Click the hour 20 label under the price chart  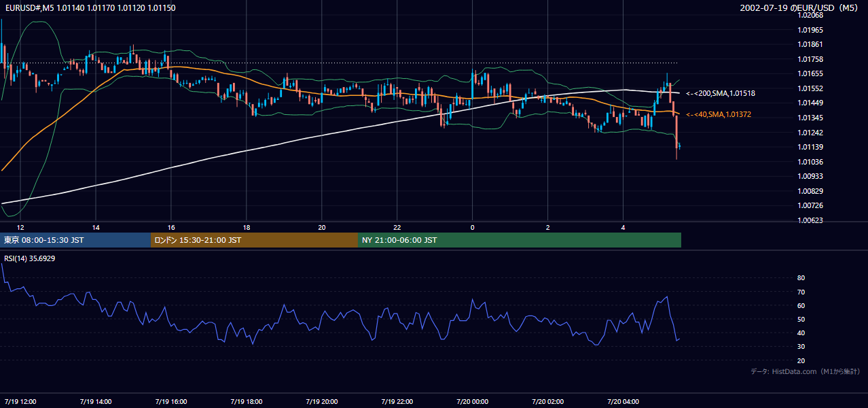[x=322, y=227]
